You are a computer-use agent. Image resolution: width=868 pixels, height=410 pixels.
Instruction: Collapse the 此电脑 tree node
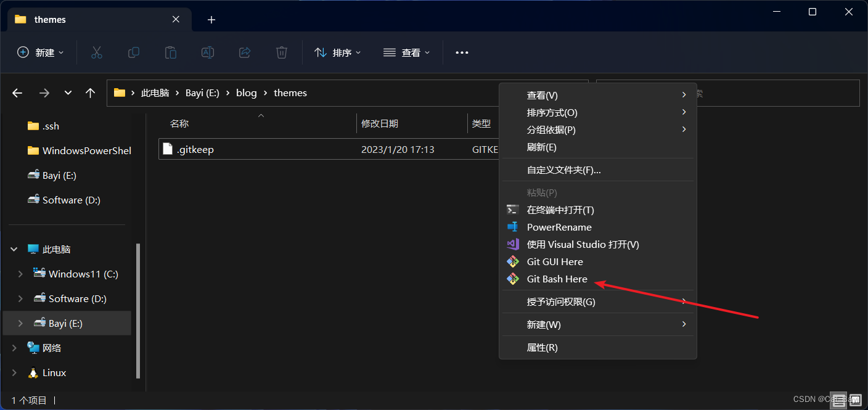[14, 249]
